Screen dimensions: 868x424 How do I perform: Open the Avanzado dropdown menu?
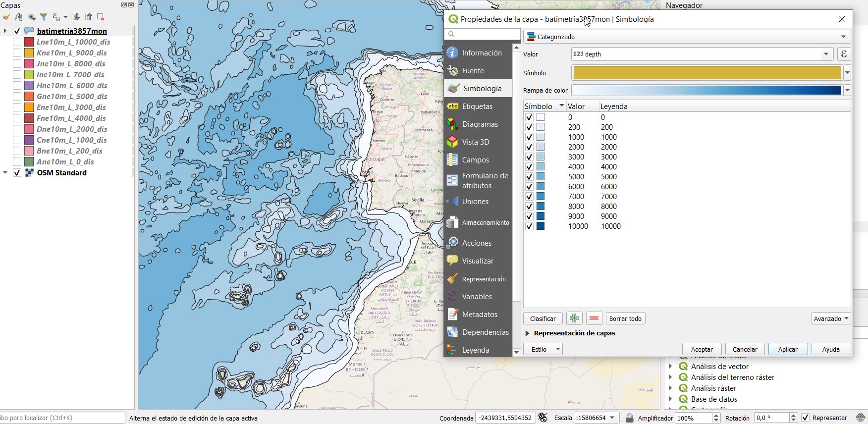pyautogui.click(x=831, y=318)
